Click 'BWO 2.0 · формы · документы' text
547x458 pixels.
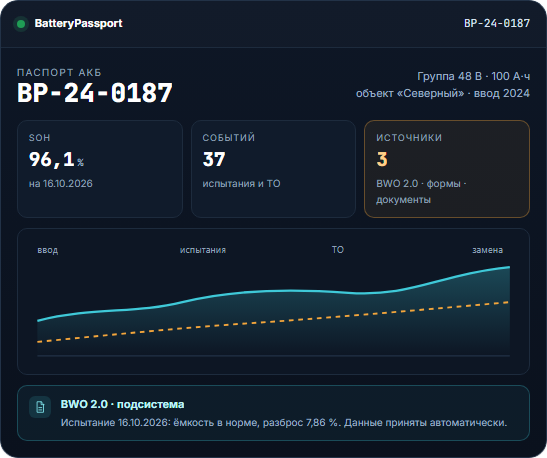point(421,192)
